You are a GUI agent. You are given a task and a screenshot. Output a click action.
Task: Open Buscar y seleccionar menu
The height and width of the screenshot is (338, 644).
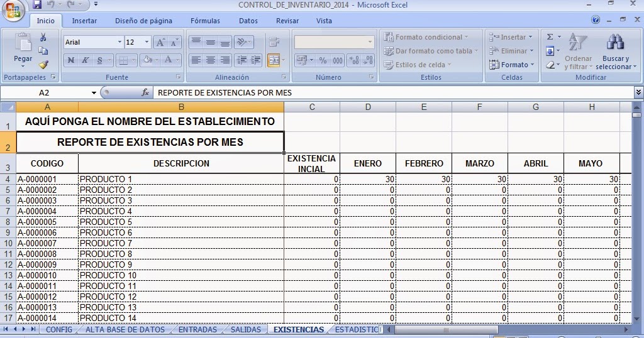pos(616,52)
